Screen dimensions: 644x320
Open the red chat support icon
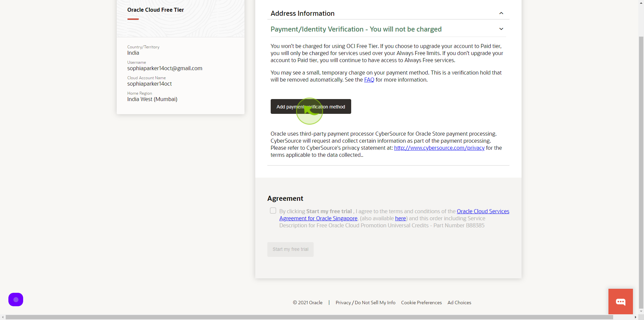[621, 302]
